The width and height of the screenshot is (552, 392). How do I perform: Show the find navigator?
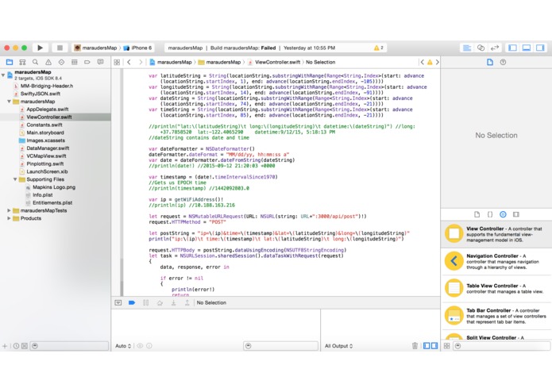[35, 62]
